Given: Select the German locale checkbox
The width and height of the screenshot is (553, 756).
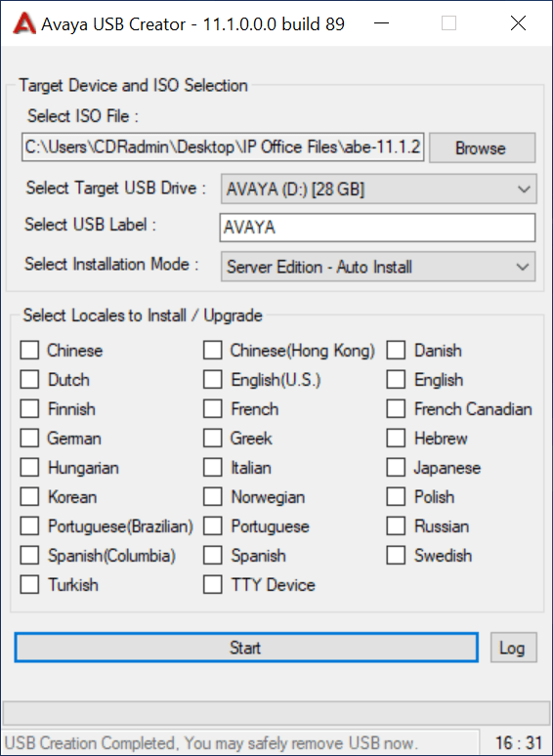Looking at the screenshot, I should click(29, 439).
